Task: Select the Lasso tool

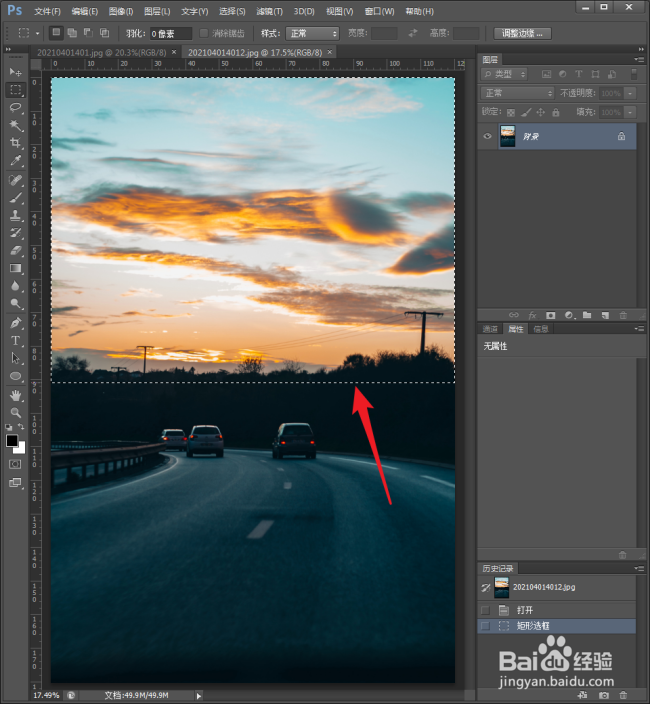Action: coord(16,107)
